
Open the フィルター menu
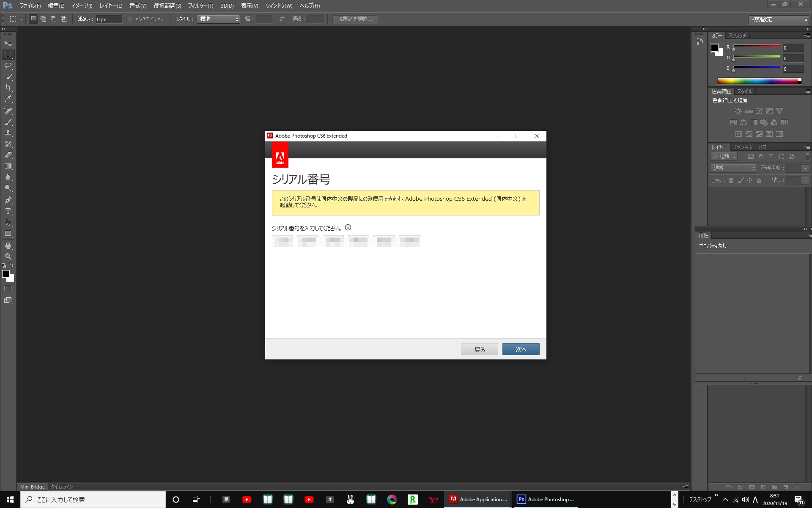coord(200,6)
